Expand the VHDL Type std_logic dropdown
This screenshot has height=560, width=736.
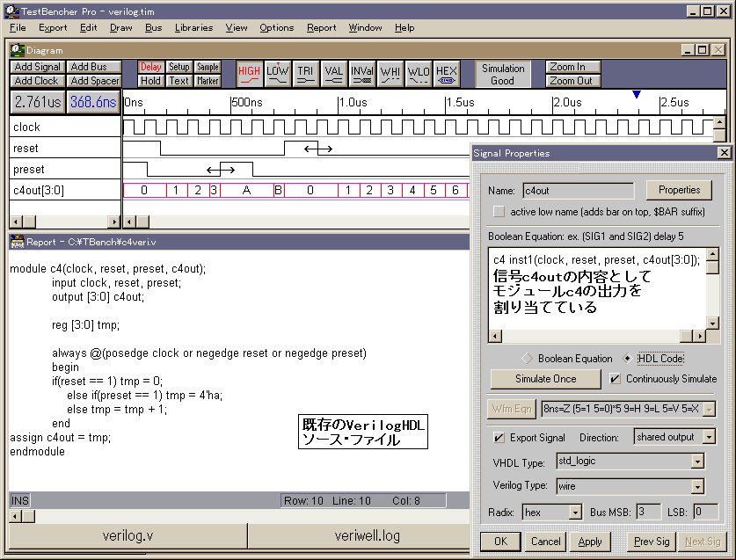pyautogui.click(x=697, y=462)
